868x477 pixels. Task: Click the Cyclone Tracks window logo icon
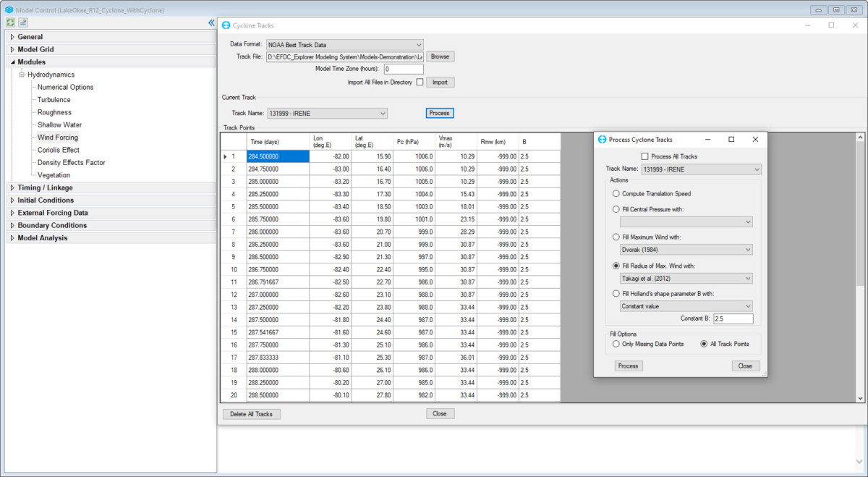pyautogui.click(x=226, y=25)
